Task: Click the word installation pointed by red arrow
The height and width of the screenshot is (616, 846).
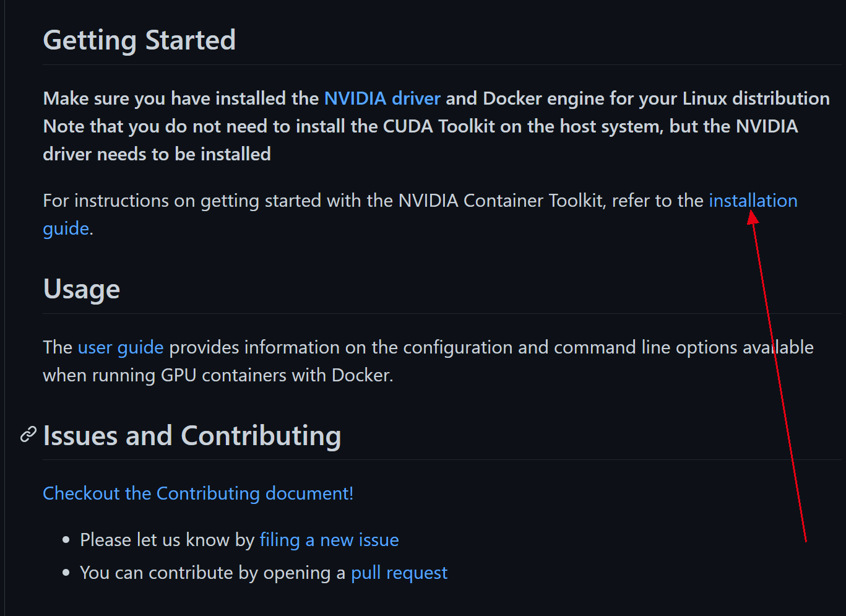Action: pyautogui.click(x=753, y=200)
